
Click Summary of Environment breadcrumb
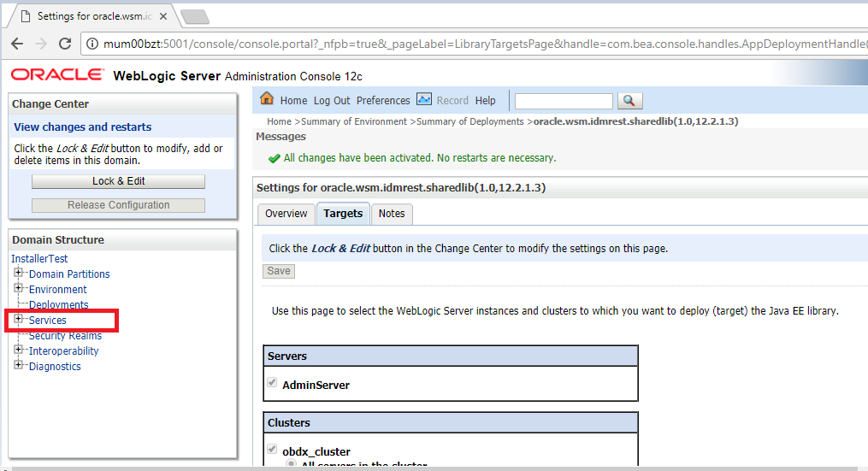354,121
